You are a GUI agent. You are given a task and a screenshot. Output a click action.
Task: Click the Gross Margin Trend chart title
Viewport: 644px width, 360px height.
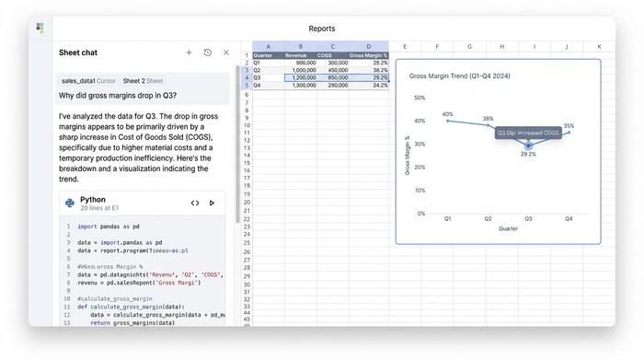click(x=460, y=76)
